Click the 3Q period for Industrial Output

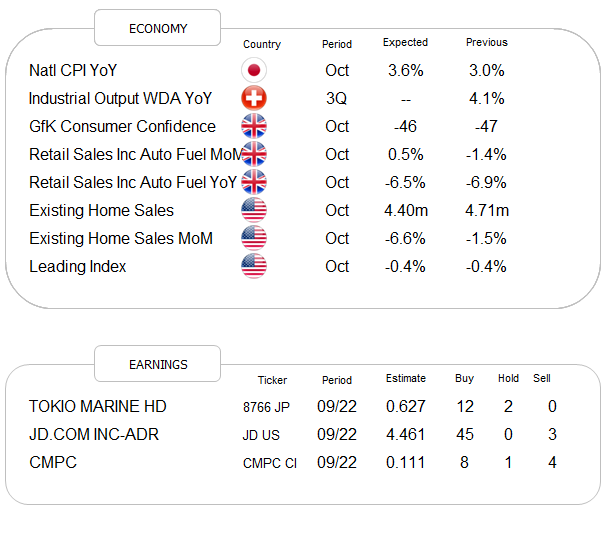pyautogui.click(x=336, y=99)
